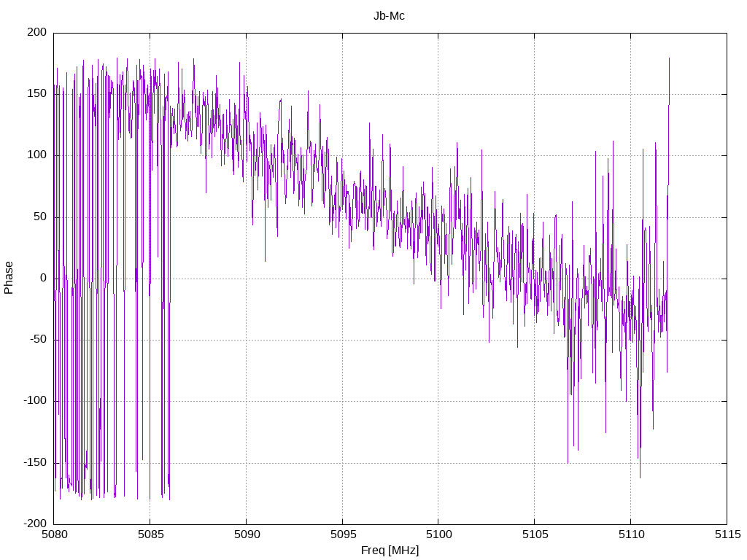Click the y-axis tick label "150"
Viewport: 747px width, 560px height.
pos(37,94)
